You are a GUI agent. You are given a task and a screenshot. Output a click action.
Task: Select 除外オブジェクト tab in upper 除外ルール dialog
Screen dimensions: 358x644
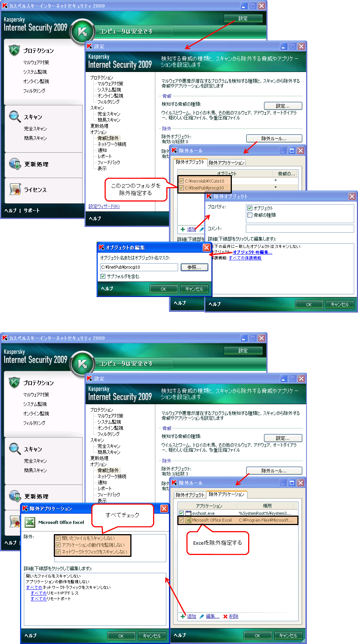point(190,162)
